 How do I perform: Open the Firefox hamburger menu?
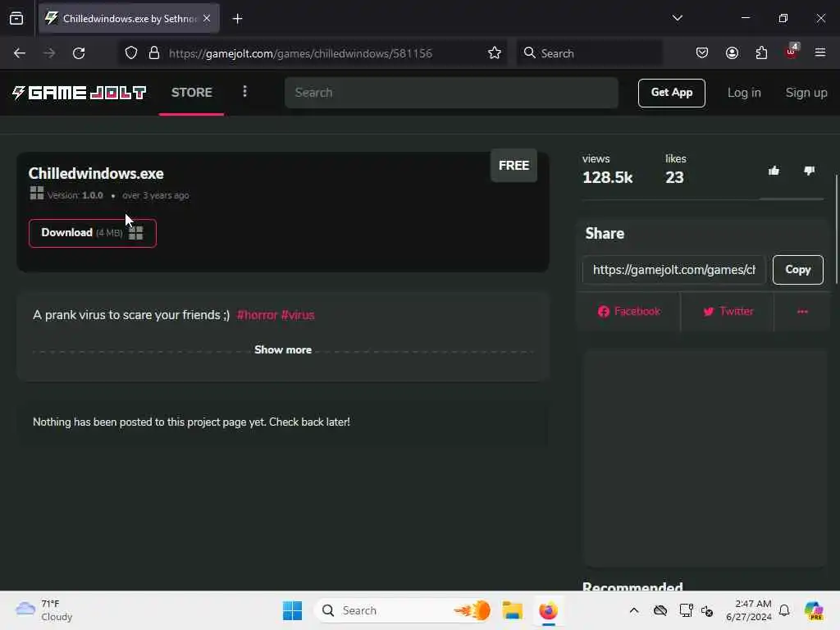[x=820, y=53]
